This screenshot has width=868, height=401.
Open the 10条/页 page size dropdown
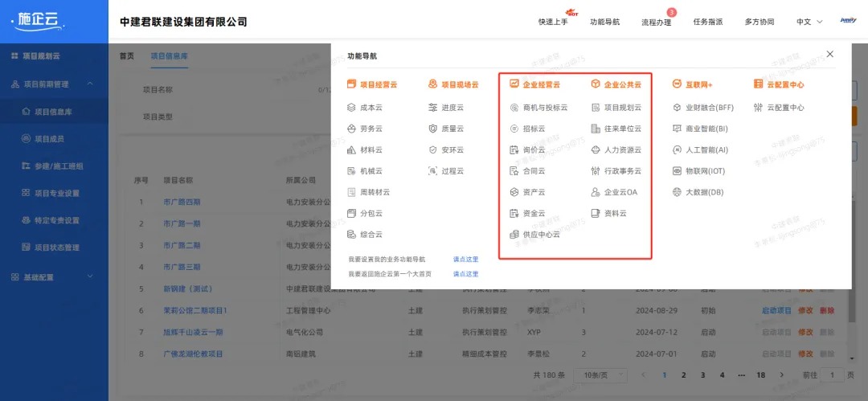pos(600,375)
